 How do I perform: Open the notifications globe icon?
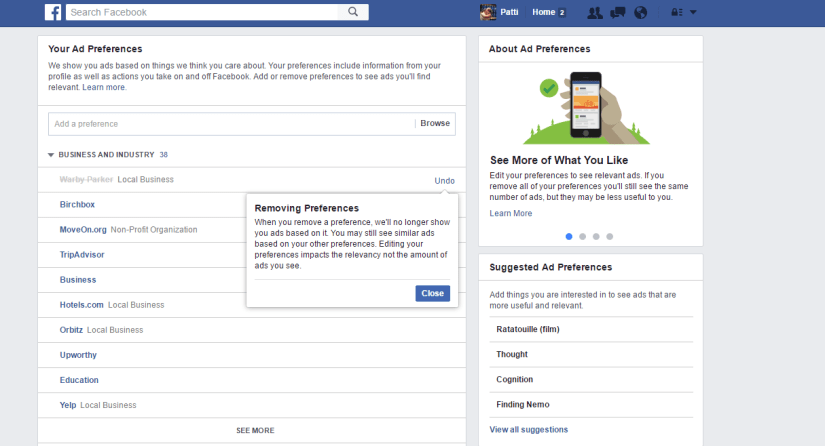[640, 12]
